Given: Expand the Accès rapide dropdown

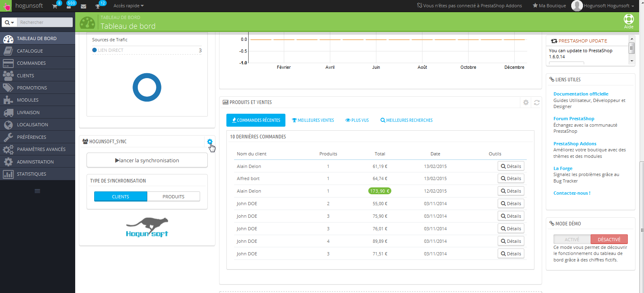Looking at the screenshot, I should tap(128, 6).
